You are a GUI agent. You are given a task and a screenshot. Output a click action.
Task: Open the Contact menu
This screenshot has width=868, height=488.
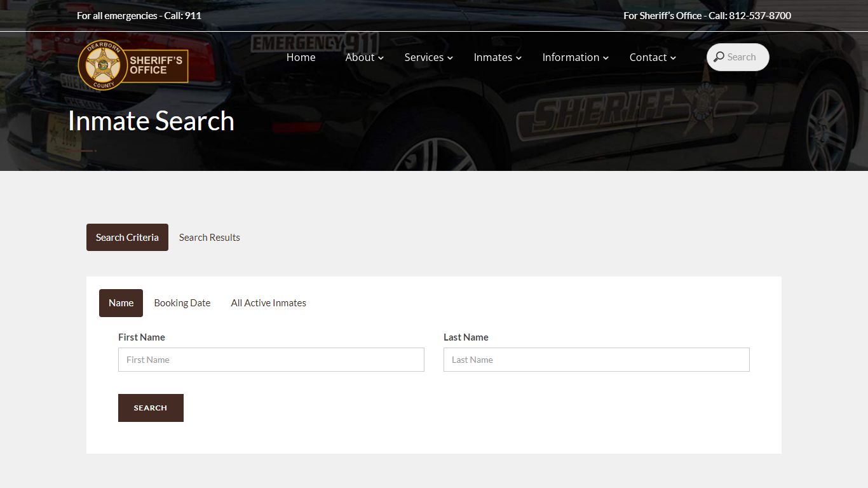click(648, 57)
